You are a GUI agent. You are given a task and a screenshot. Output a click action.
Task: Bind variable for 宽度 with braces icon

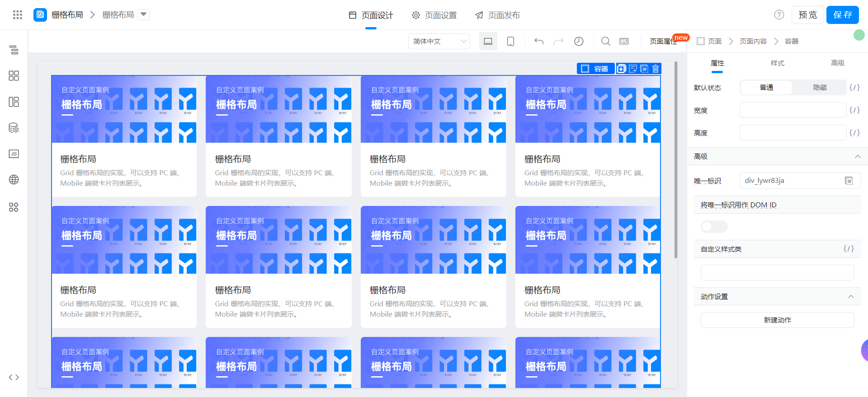854,110
